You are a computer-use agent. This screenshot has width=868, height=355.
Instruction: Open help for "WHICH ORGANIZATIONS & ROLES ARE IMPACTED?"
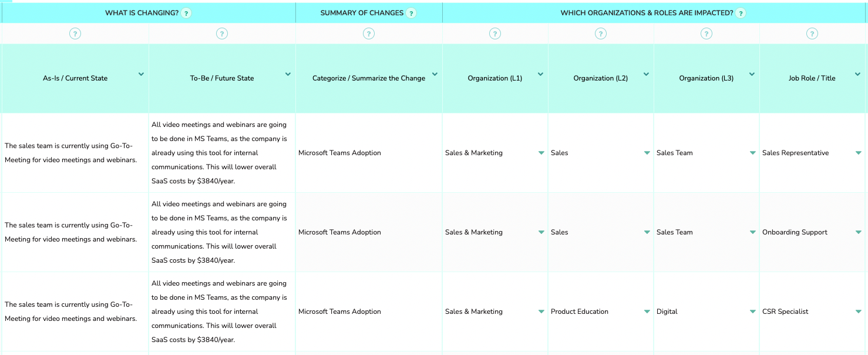coord(741,12)
